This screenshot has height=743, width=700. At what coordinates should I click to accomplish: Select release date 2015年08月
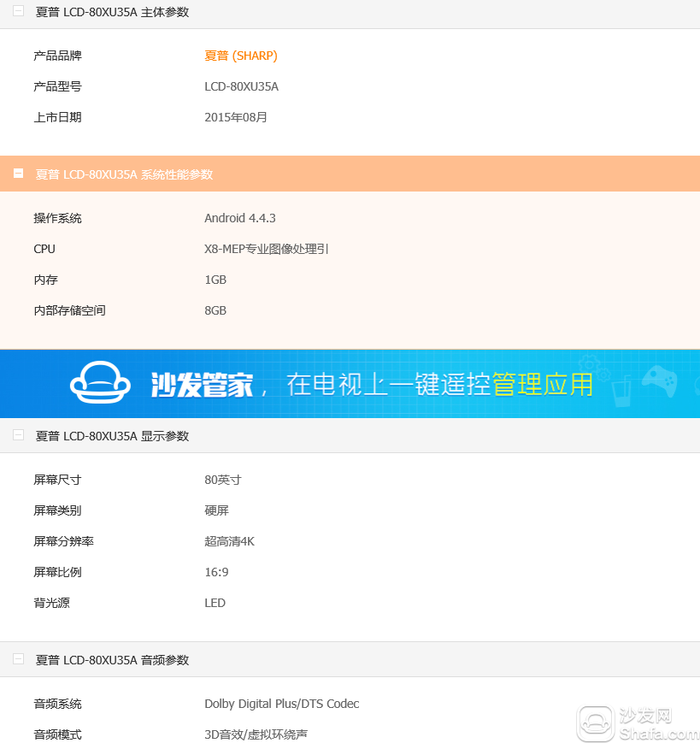[x=236, y=117]
